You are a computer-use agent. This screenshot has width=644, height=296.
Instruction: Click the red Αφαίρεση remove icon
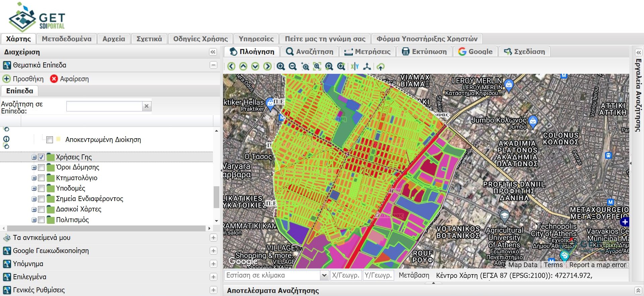click(54, 79)
